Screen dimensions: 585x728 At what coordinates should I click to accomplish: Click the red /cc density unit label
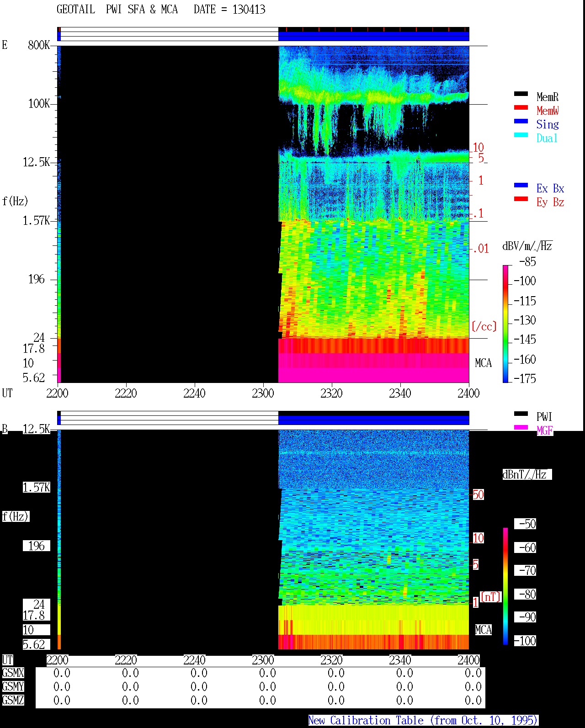pos(484,326)
